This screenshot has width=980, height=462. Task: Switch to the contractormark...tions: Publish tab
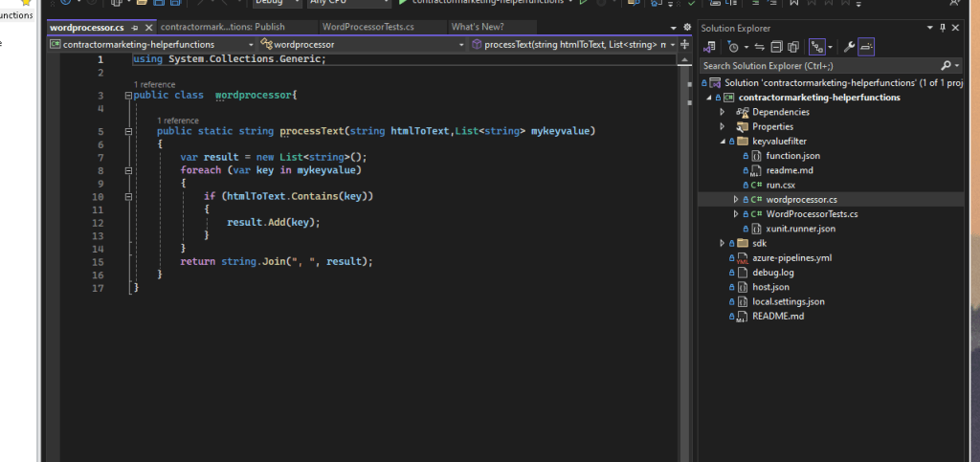click(222, 27)
